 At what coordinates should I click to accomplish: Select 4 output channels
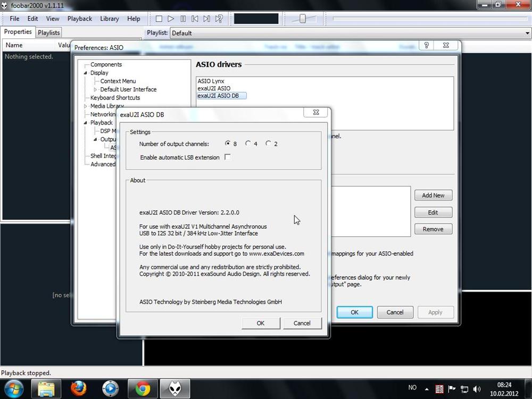coord(248,144)
